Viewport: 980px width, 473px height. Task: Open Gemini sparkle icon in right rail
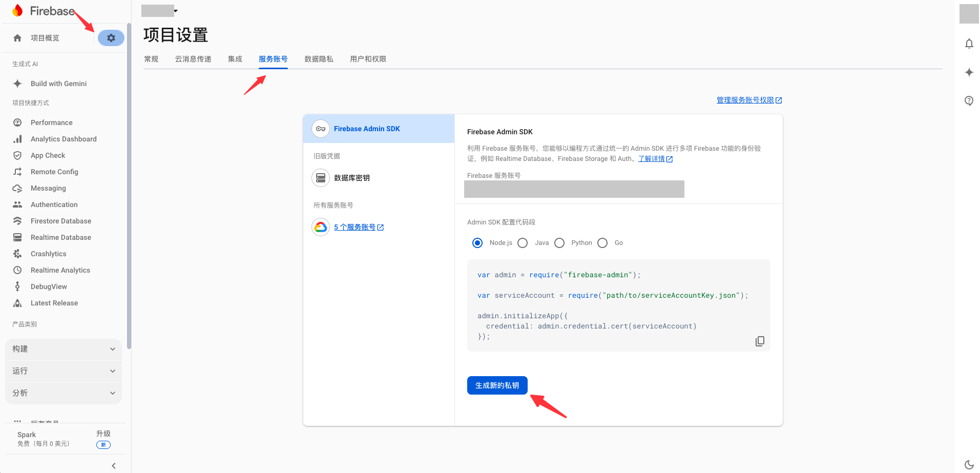(969, 72)
